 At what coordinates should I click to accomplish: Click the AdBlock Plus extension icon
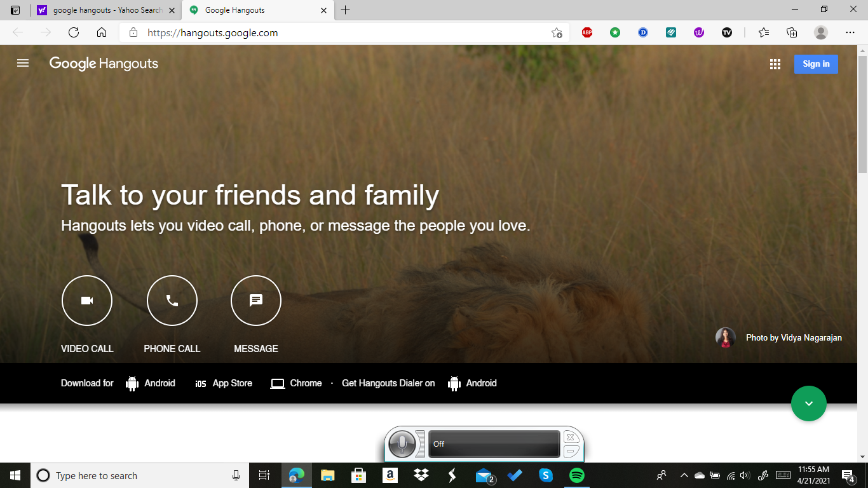587,32
